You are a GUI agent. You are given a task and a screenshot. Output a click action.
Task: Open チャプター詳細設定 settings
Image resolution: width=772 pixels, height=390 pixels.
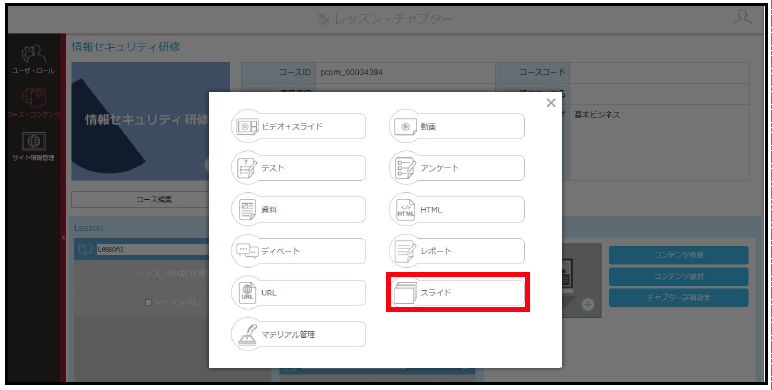pos(678,298)
